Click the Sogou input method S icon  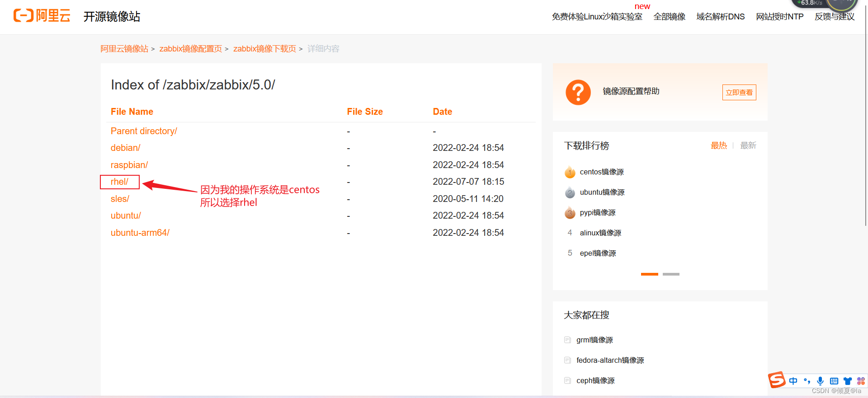[777, 380]
